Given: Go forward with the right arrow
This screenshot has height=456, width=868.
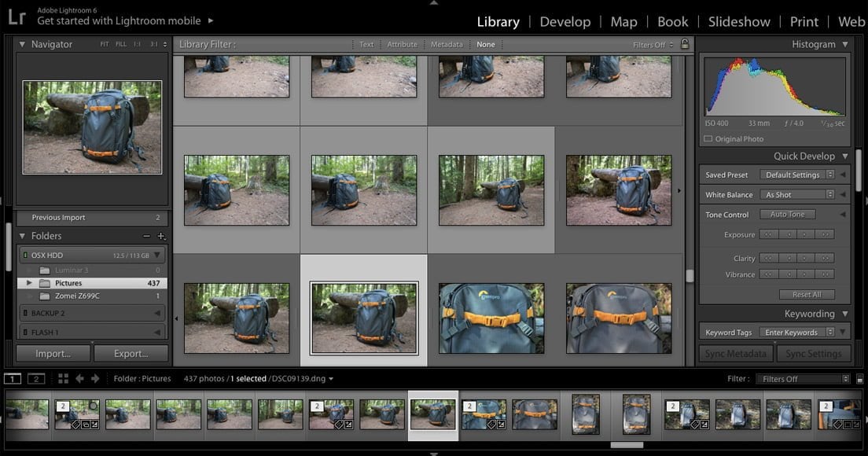Looking at the screenshot, I should pos(95,378).
